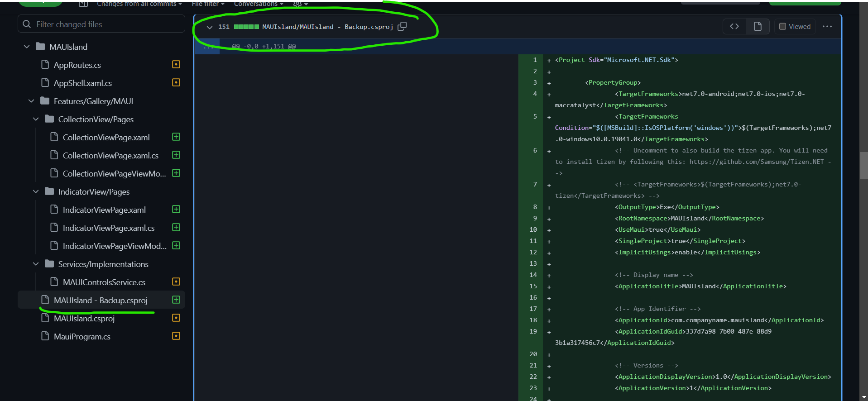Collapse the Features/Gallery/MAUI folder
This screenshot has height=401, width=868.
31,101
